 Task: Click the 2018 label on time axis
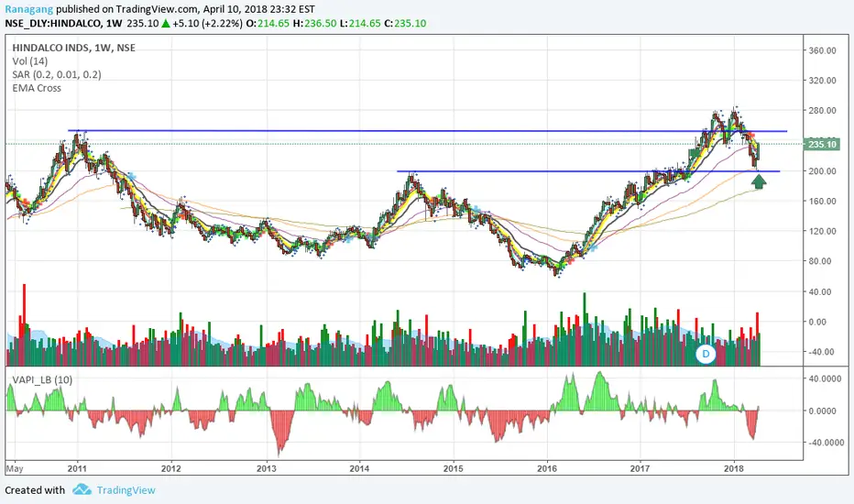tap(734, 468)
